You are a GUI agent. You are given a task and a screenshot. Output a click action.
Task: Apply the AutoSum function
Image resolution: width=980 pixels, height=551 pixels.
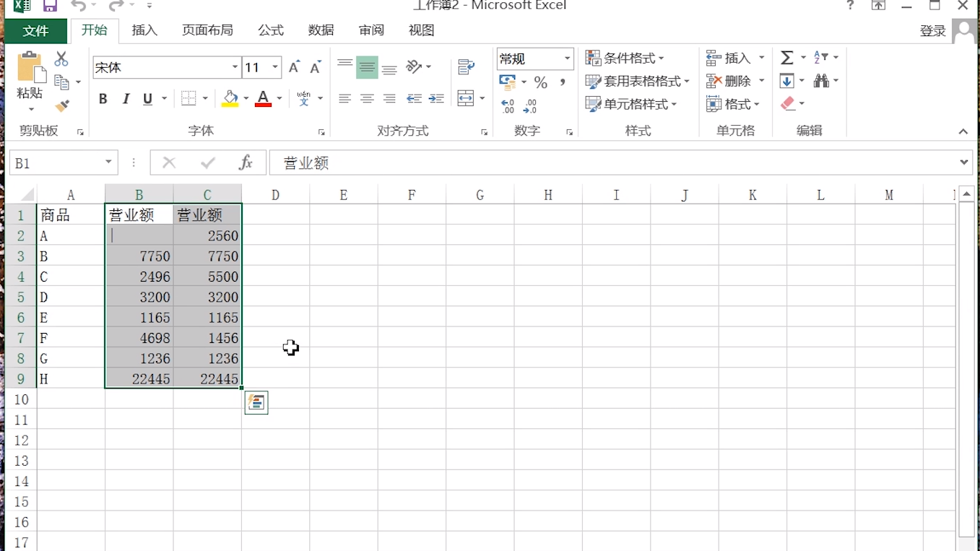(786, 57)
